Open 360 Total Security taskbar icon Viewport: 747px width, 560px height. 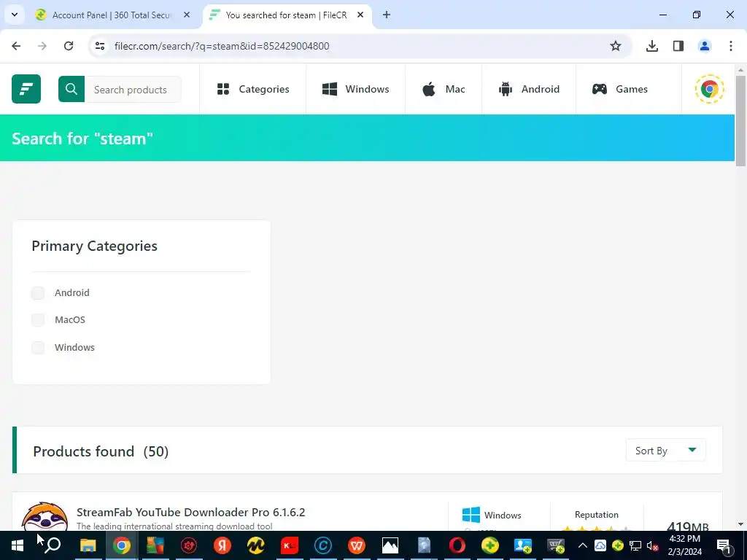[490, 545]
